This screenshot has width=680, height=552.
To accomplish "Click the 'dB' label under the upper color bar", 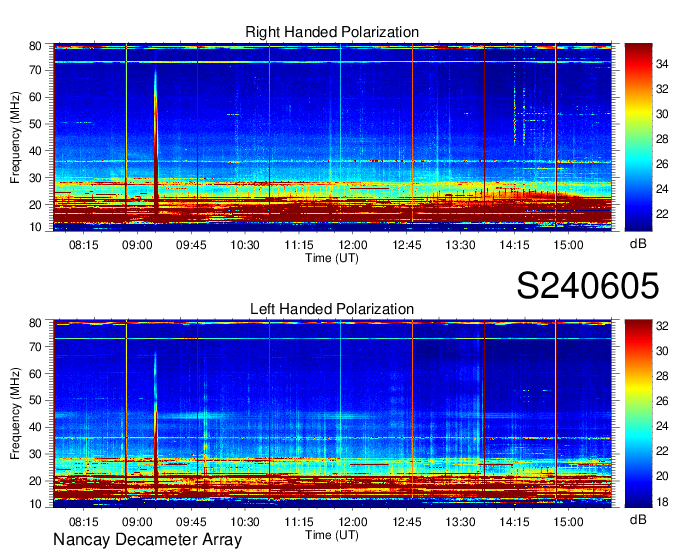I will (638, 244).
